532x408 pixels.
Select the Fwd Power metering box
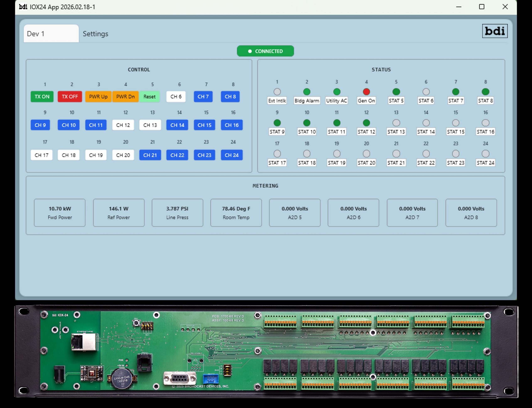[x=60, y=213]
